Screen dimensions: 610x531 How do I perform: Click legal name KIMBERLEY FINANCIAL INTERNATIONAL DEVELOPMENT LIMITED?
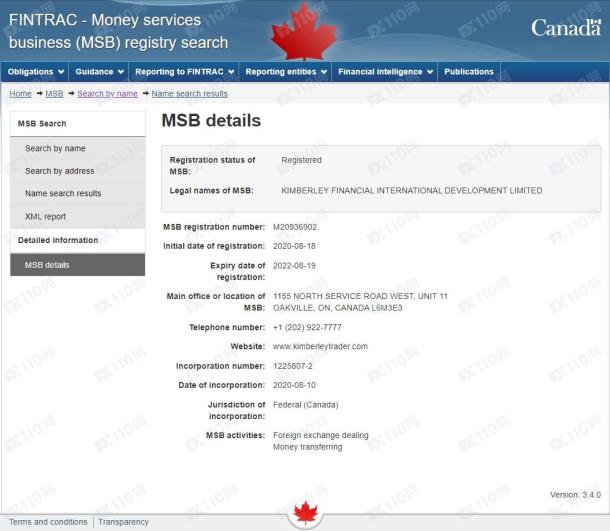coord(412,191)
